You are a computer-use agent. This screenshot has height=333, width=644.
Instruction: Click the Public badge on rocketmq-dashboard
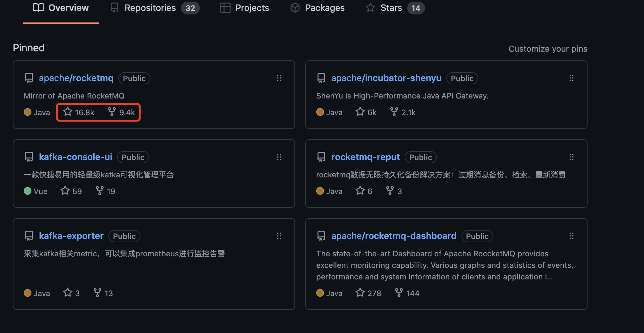(477, 236)
